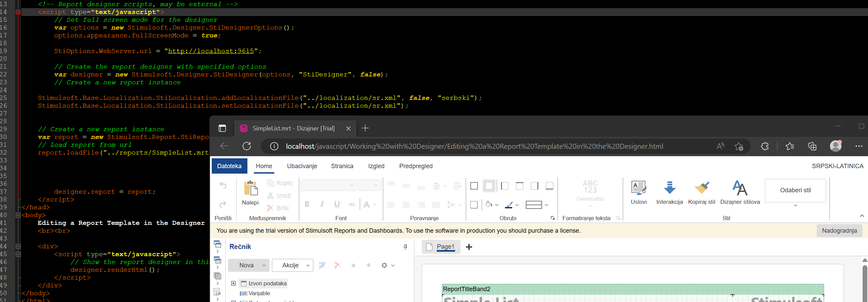Align text to vertical middle
Screen dimensions: 868x302
[x=406, y=185]
